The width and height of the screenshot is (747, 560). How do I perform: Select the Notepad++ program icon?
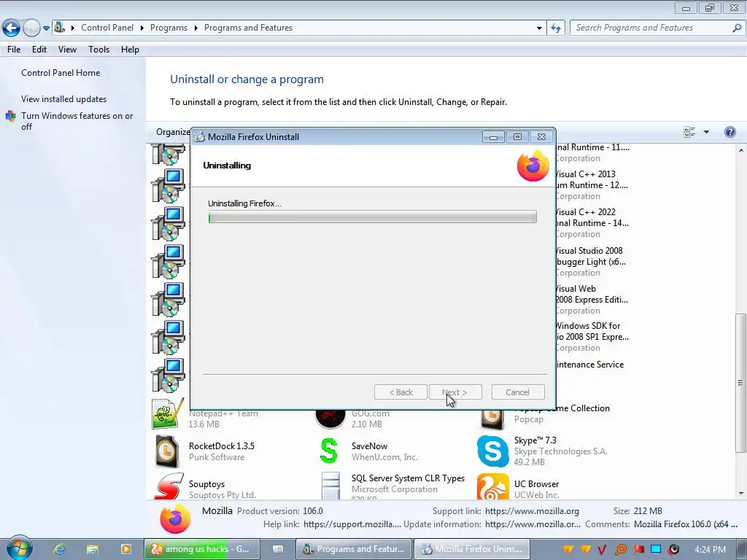tap(167, 414)
